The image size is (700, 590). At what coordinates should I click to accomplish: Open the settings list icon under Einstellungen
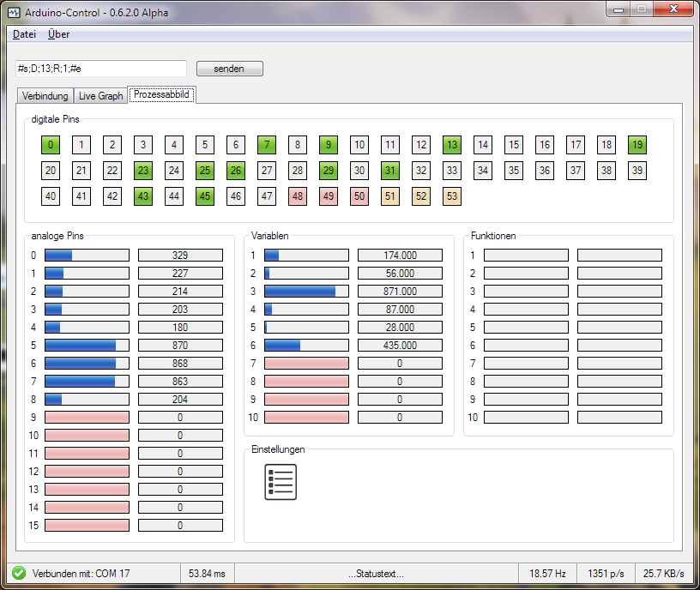point(281,482)
